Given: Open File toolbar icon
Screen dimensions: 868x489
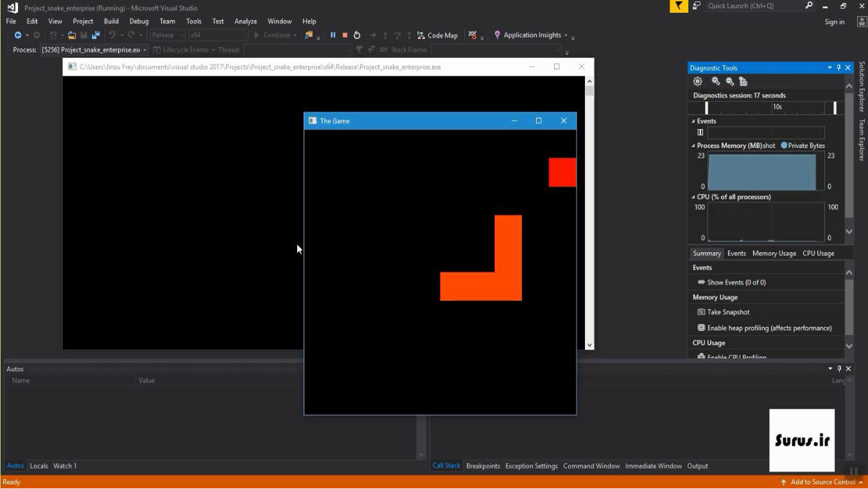Looking at the screenshot, I should click(x=72, y=35).
